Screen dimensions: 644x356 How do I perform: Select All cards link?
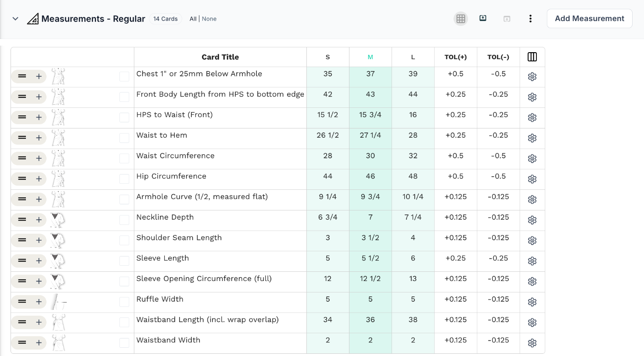pos(193,19)
